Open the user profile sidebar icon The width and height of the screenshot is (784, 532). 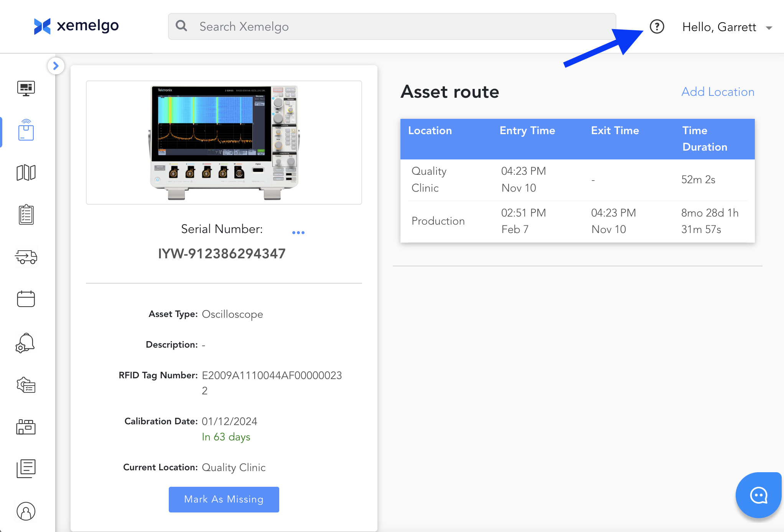[26, 511]
